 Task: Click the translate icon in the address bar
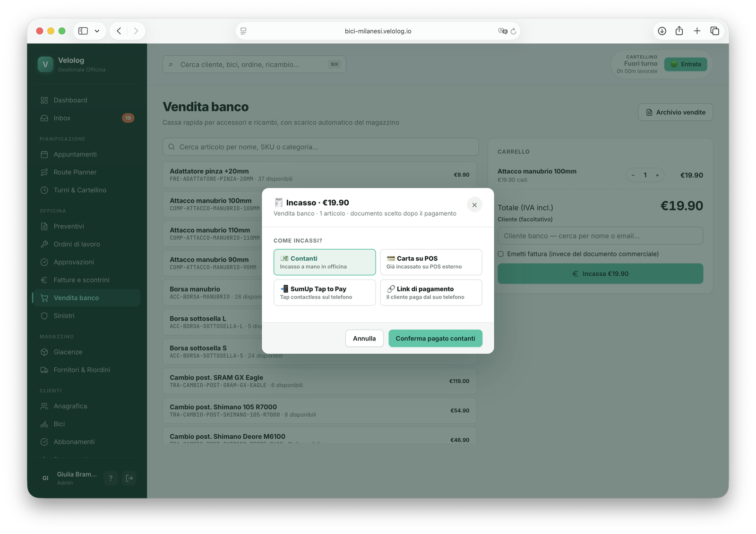pos(502,31)
